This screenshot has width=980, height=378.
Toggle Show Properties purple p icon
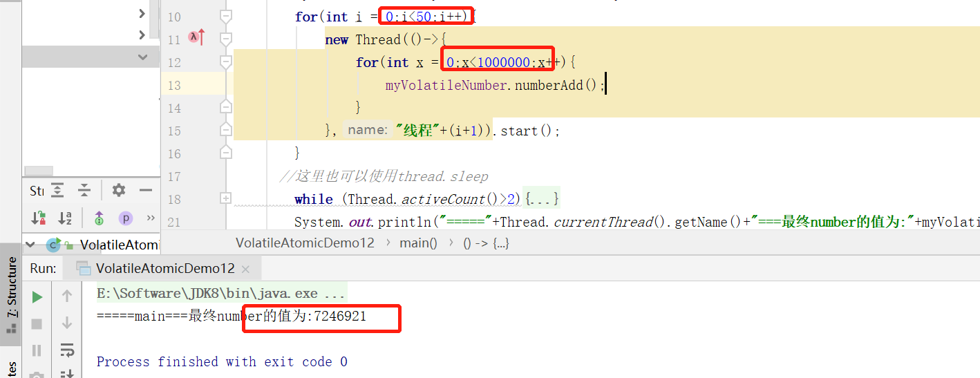point(125,218)
